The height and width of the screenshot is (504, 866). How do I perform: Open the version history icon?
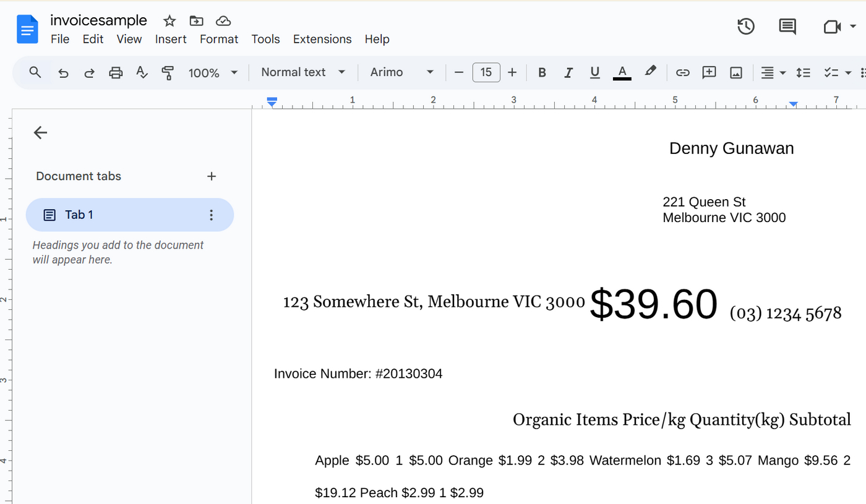(x=745, y=27)
